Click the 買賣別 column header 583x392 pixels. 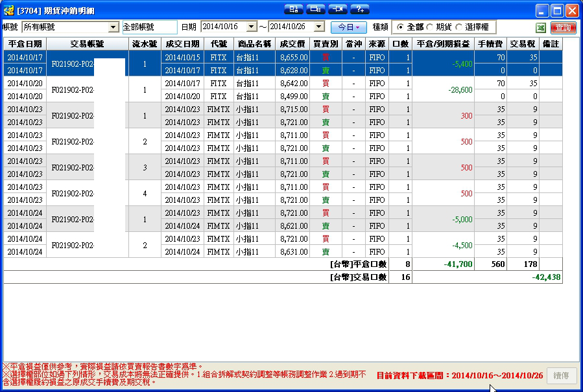pos(326,44)
